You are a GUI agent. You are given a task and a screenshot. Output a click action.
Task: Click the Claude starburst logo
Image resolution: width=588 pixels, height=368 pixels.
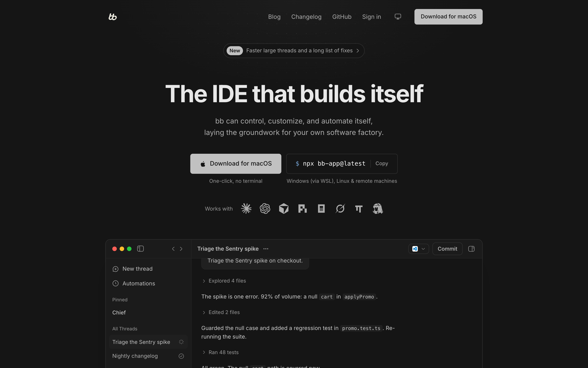(x=246, y=209)
